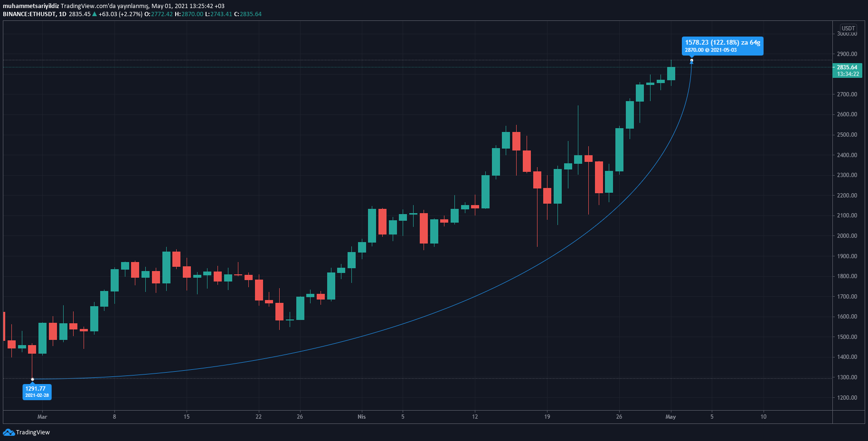Click the 1291.77 starting price label
The width and height of the screenshot is (868, 441).
point(36,389)
